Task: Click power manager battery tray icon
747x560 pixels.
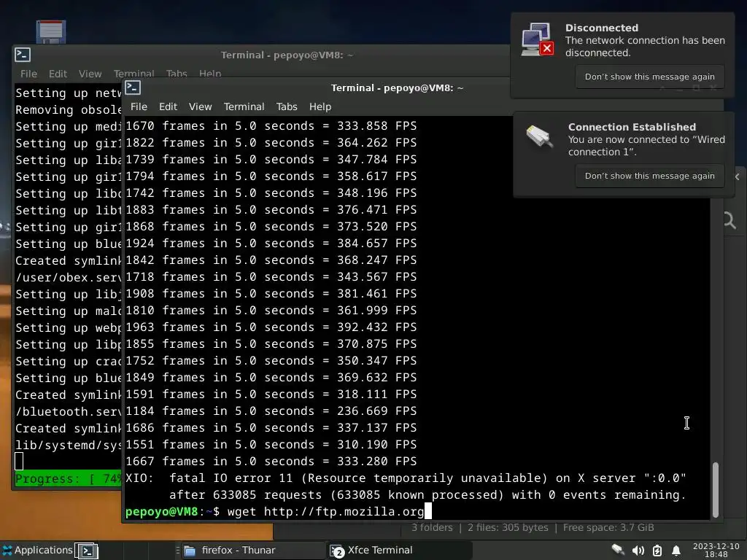Action: tap(657, 551)
